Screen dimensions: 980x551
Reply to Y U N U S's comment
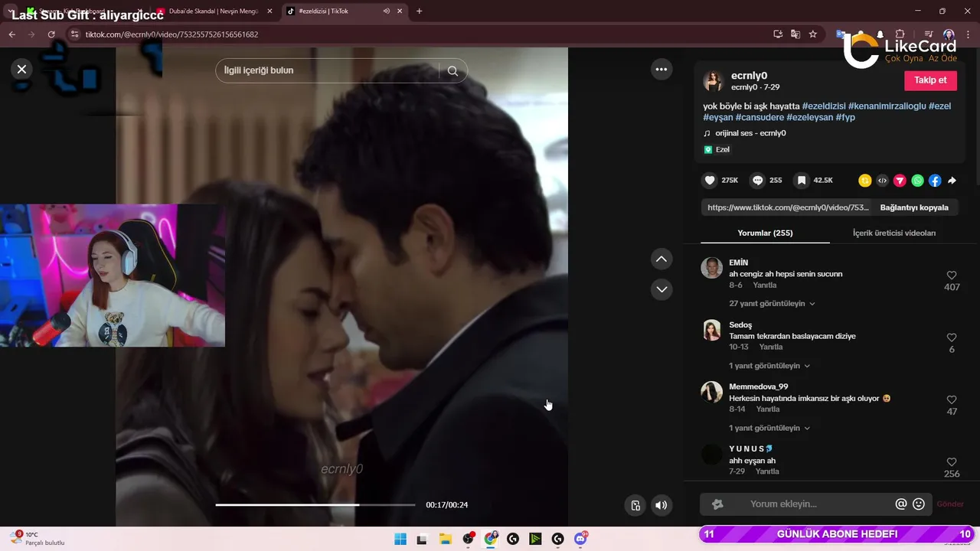767,471
